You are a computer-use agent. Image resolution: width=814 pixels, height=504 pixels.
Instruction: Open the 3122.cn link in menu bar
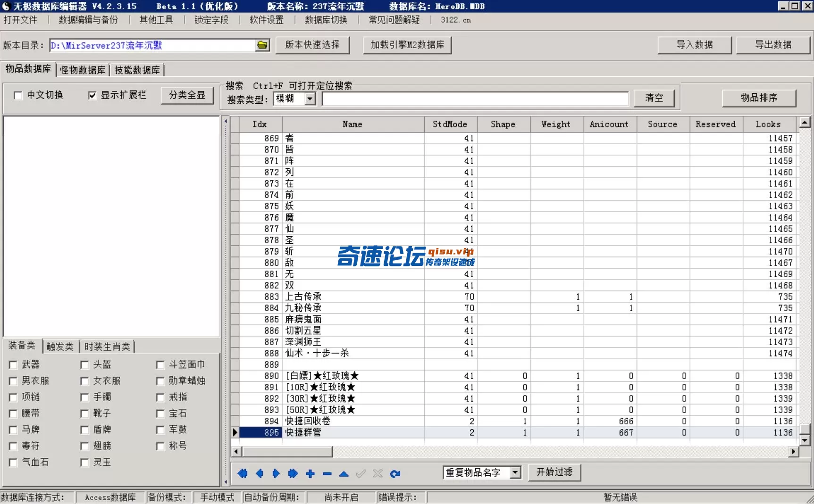click(x=455, y=20)
